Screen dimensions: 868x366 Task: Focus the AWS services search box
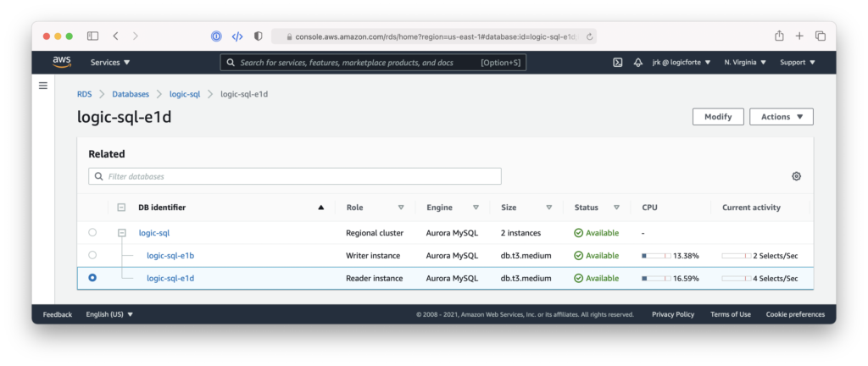click(373, 63)
